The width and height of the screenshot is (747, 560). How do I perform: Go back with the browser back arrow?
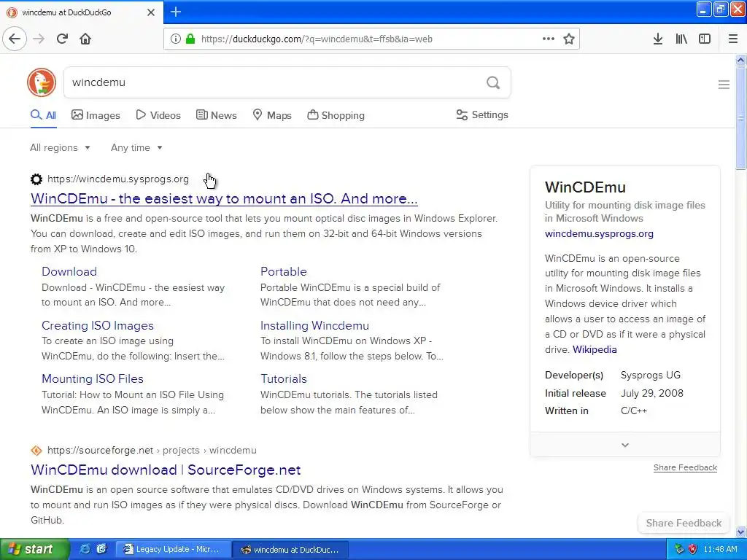coord(15,39)
